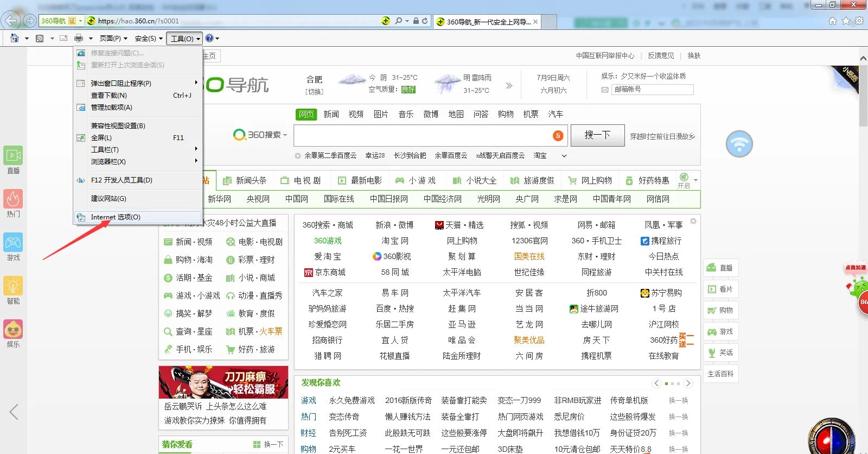Click the Home icon in command bar
Viewport: 868px width, 454px height.
tap(15, 39)
